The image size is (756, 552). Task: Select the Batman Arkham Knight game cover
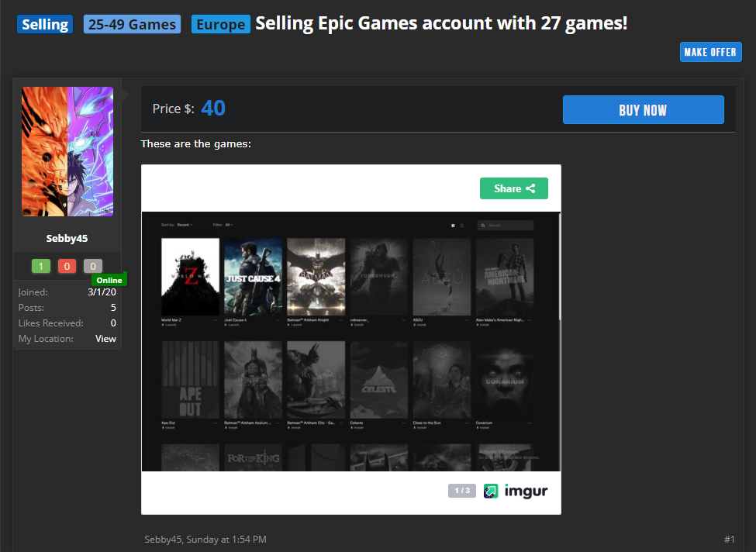[x=316, y=277]
